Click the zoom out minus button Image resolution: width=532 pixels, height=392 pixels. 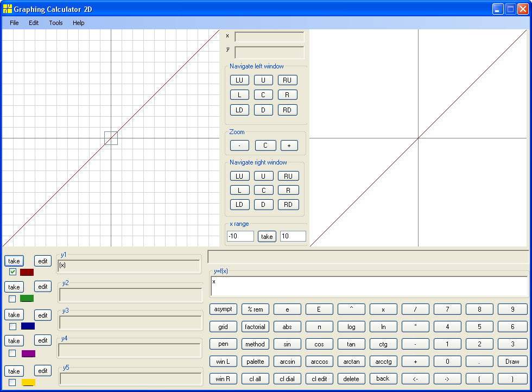(x=239, y=146)
